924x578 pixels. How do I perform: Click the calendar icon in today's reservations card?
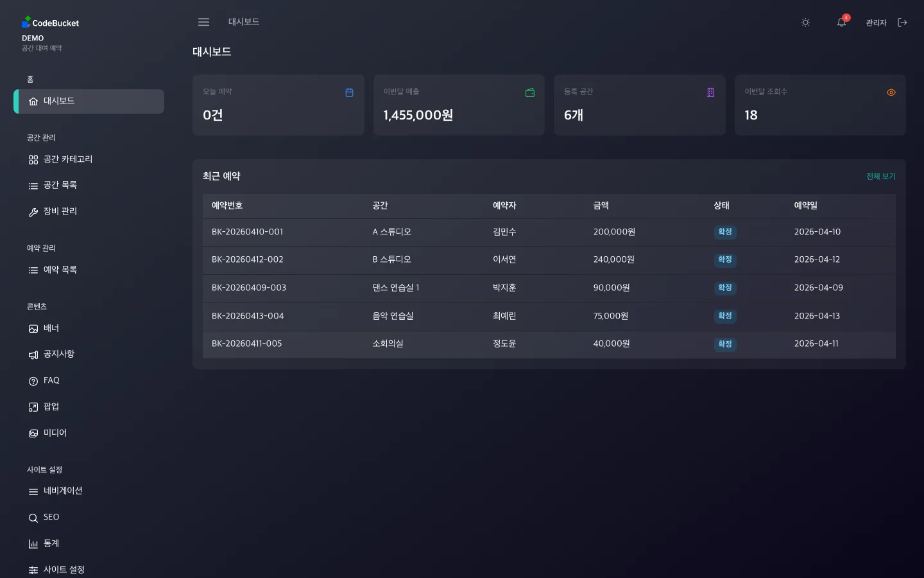[x=349, y=92]
